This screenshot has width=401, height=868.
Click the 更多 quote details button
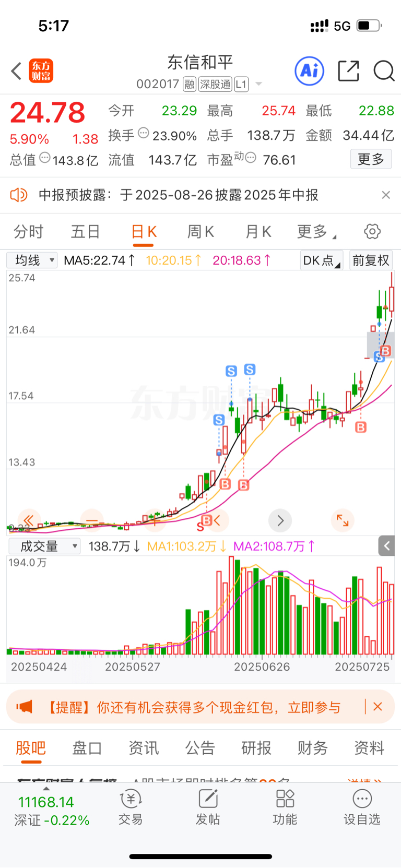(x=371, y=159)
